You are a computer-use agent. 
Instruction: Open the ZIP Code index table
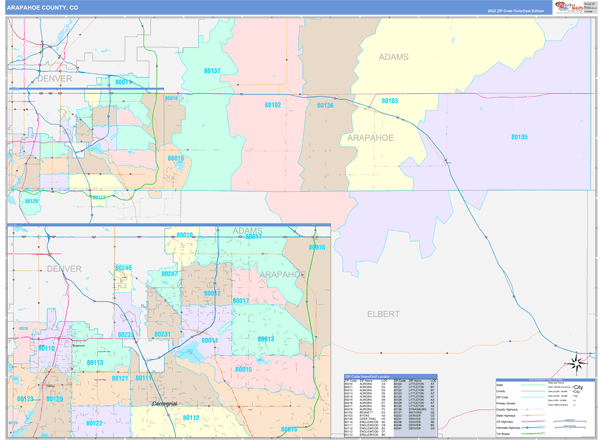[x=390, y=407]
